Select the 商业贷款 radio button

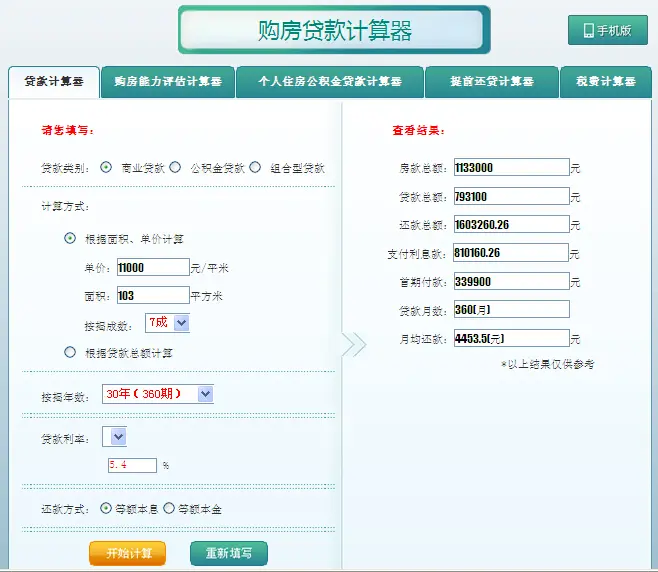[106, 167]
